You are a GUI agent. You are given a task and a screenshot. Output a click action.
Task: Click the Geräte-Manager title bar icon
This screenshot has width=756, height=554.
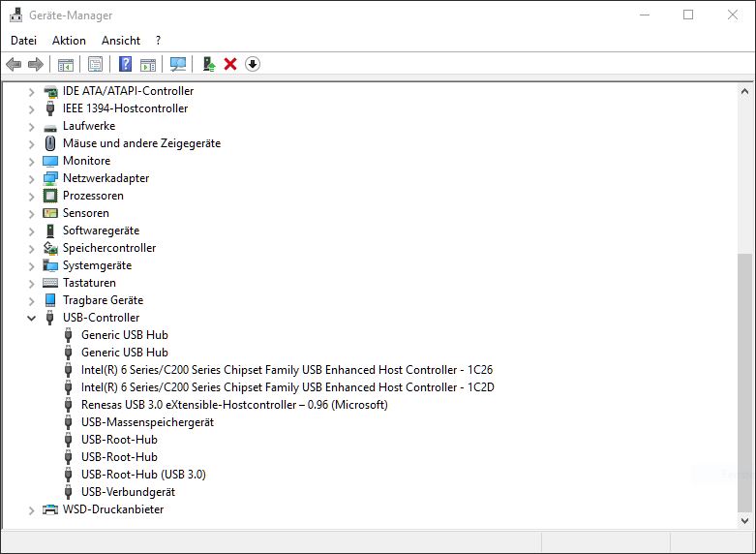(15, 15)
